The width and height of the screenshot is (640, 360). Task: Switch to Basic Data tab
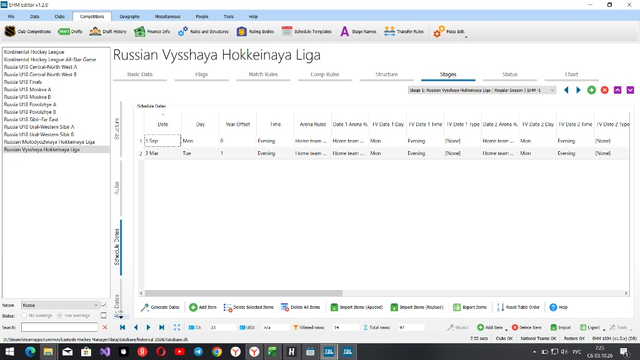[140, 75]
